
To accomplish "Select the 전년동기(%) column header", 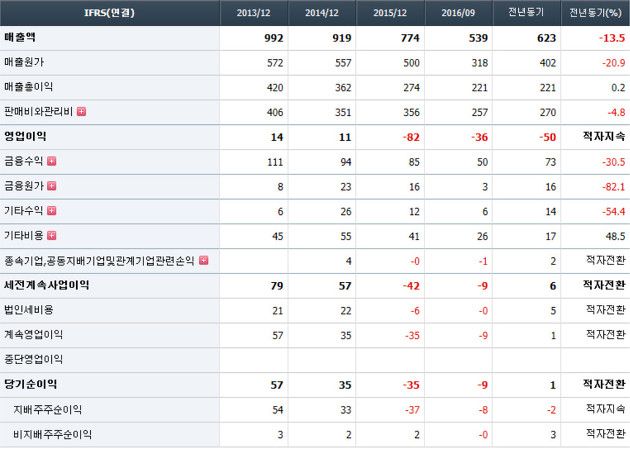I will 595,12.
